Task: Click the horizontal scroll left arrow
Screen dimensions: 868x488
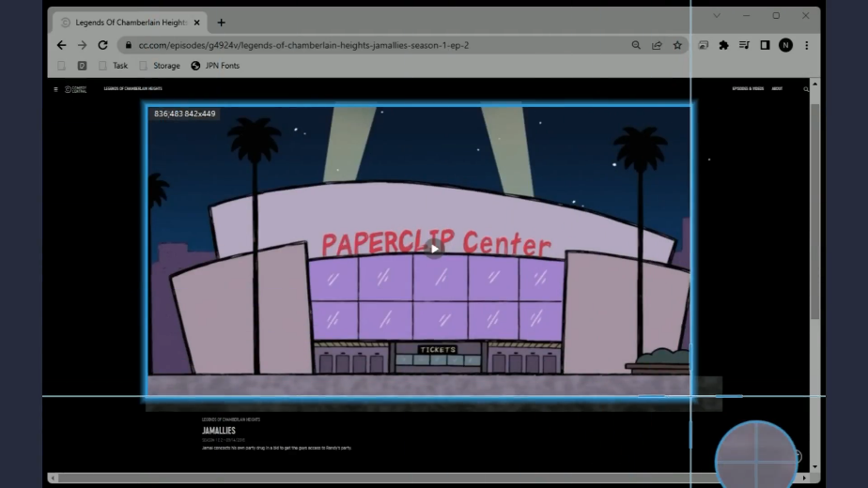Action: pos(53,478)
